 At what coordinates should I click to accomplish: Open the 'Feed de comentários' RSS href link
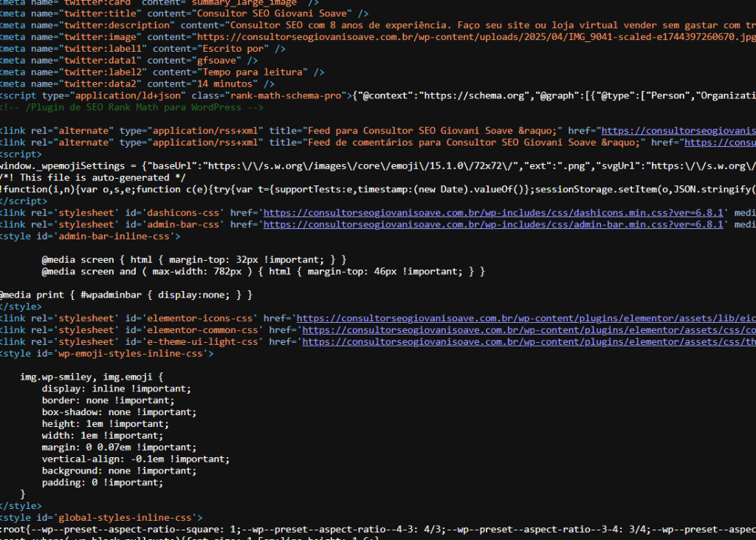pos(718,143)
